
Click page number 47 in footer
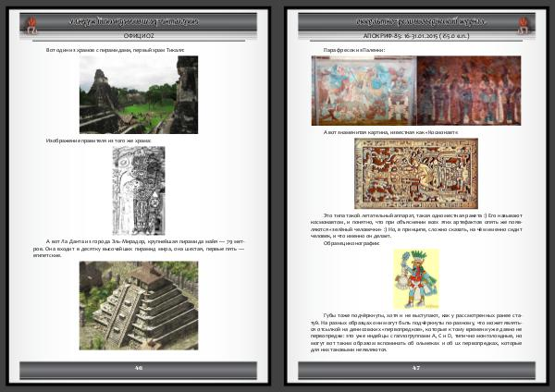pos(415,368)
